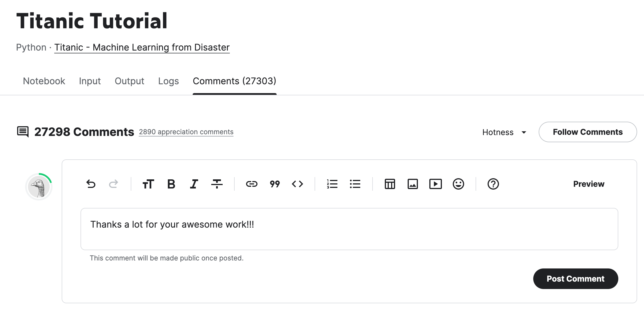The image size is (644, 309).
Task: Toggle italic formatting
Action: point(194,184)
